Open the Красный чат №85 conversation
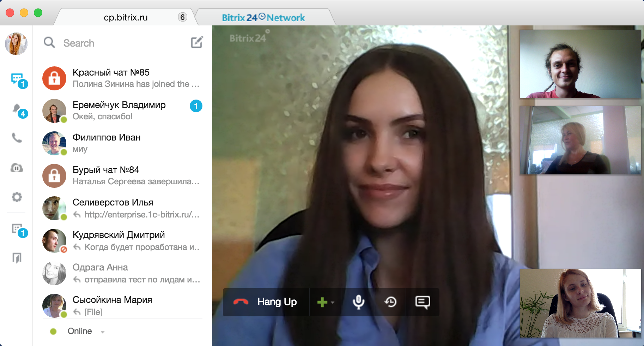The image size is (644, 346). [x=120, y=78]
